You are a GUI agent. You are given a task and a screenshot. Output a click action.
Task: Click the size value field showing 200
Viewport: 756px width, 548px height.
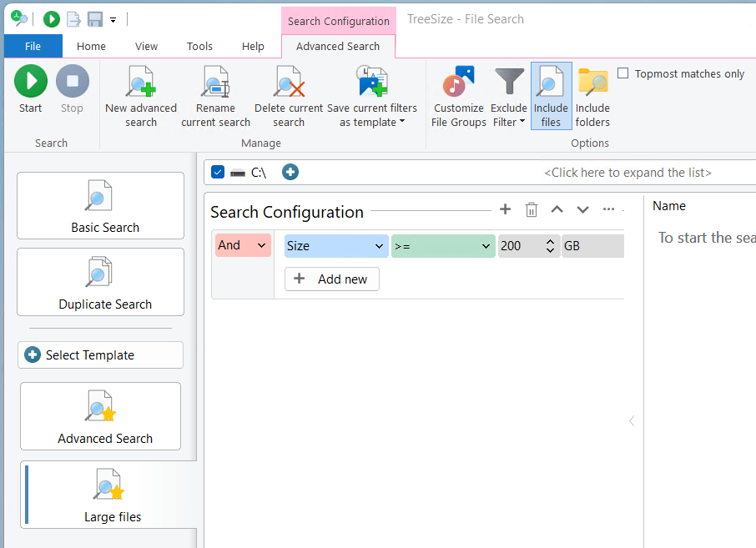[x=519, y=246]
